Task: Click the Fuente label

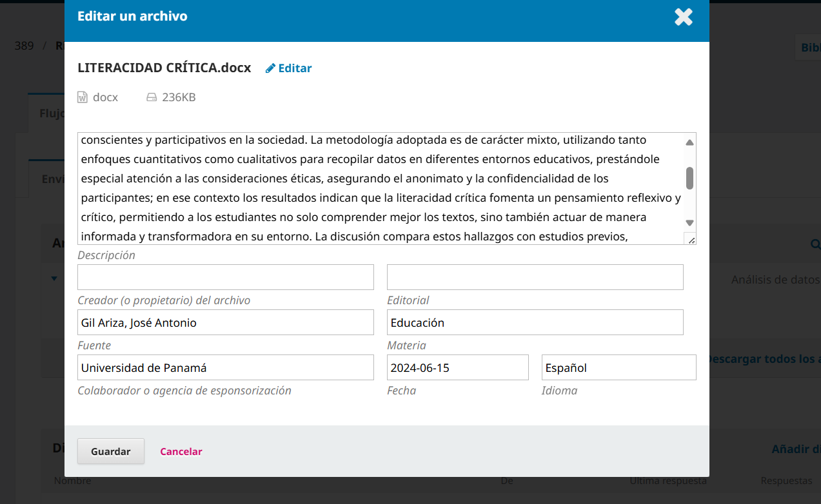Action: tap(94, 345)
